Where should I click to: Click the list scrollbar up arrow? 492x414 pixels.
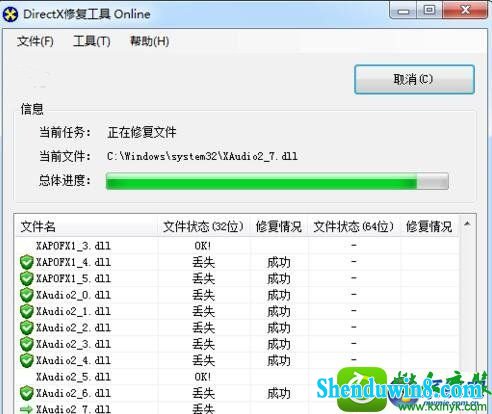coord(467,224)
